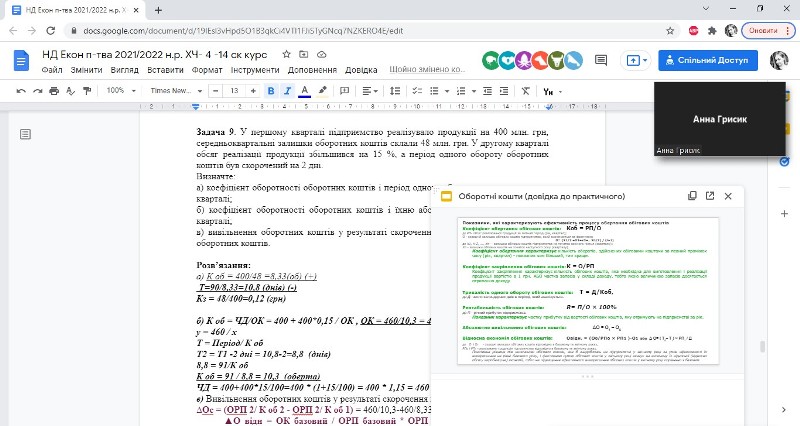Open the browser extensions puzzle icon
Image resolution: width=800 pixels, height=426 pixels.
(712, 31)
